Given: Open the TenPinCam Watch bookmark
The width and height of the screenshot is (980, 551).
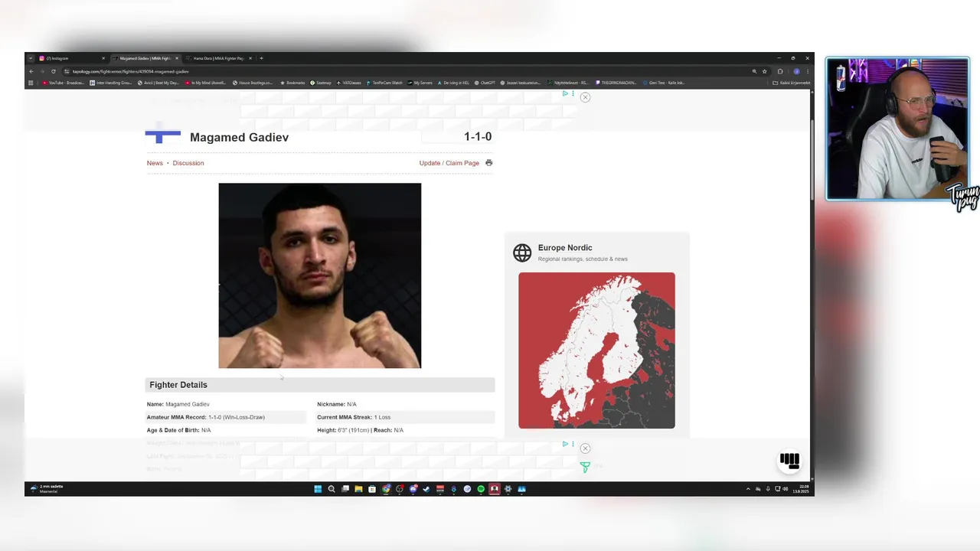Looking at the screenshot, I should [x=385, y=83].
